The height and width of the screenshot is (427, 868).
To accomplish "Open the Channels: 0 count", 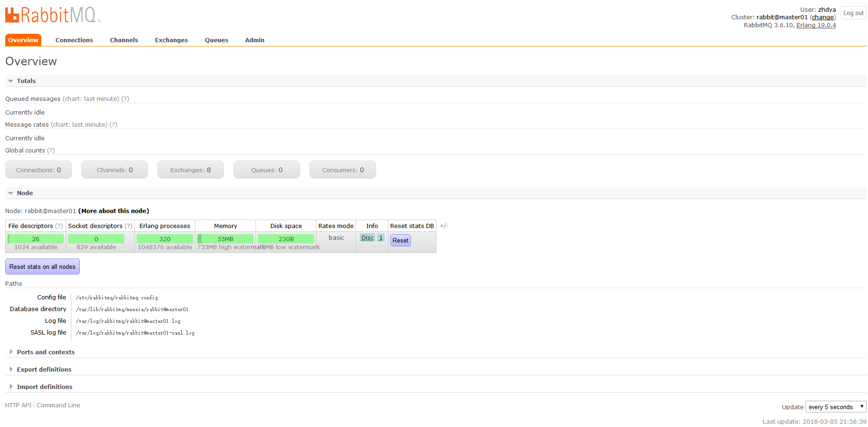I will (115, 170).
